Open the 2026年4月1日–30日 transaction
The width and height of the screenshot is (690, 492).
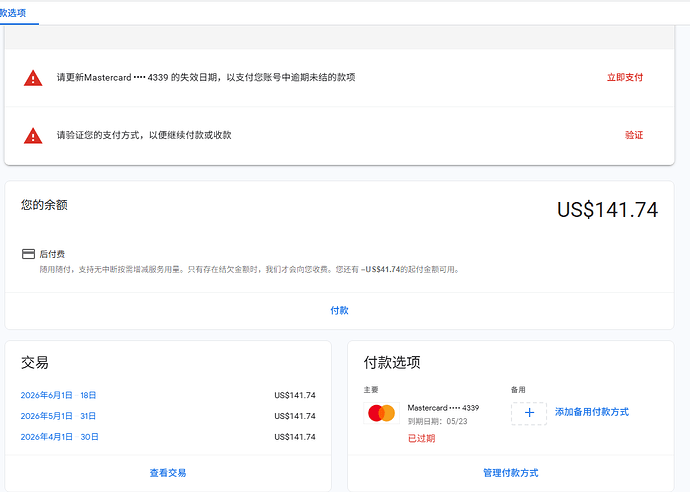tap(60, 437)
